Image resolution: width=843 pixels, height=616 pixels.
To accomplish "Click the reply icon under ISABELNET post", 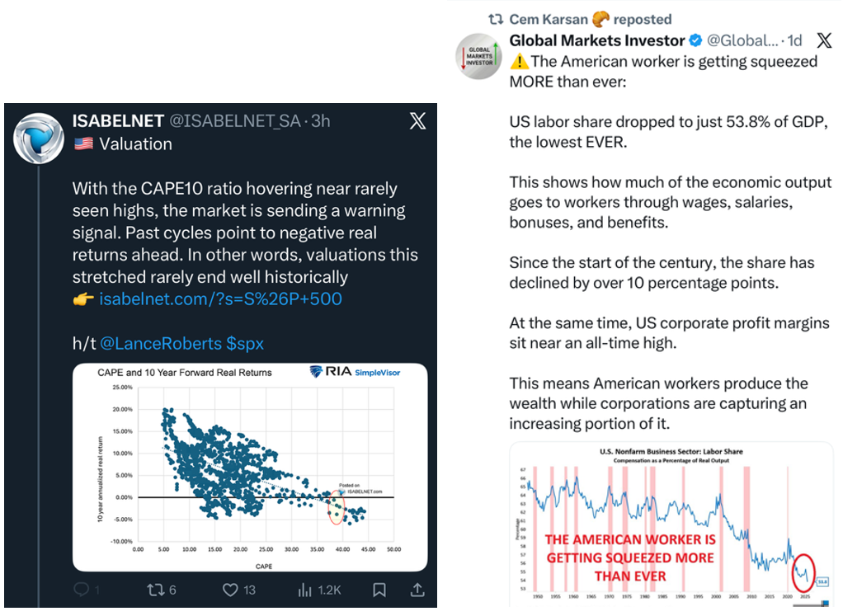I will (82, 590).
